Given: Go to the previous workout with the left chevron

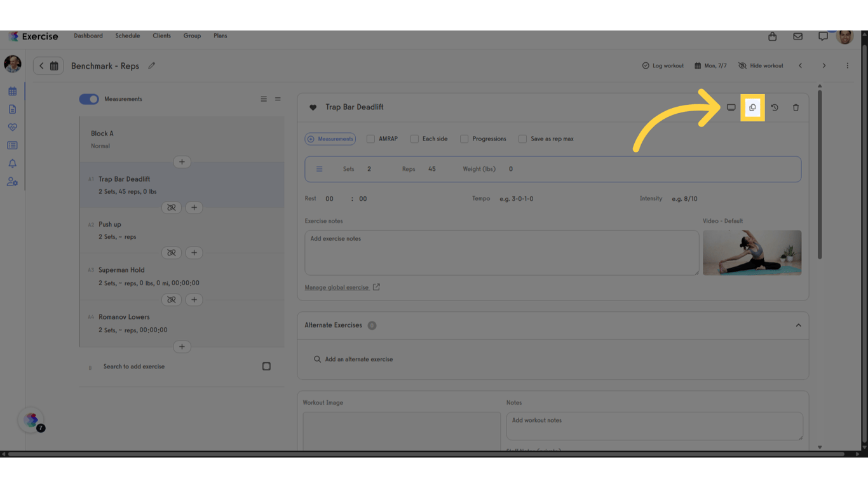Looking at the screenshot, I should (x=801, y=66).
